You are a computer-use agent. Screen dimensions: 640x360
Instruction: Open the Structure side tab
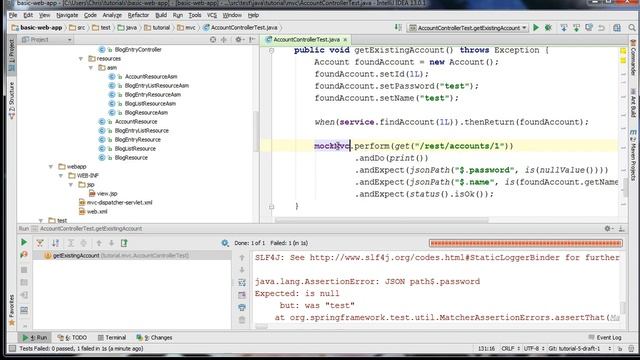pos(11,100)
